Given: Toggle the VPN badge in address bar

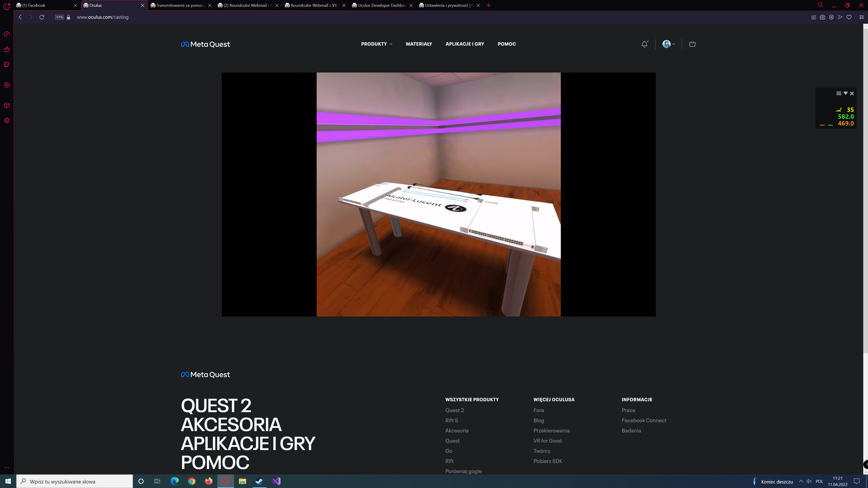Looking at the screenshot, I should pyautogui.click(x=60, y=17).
